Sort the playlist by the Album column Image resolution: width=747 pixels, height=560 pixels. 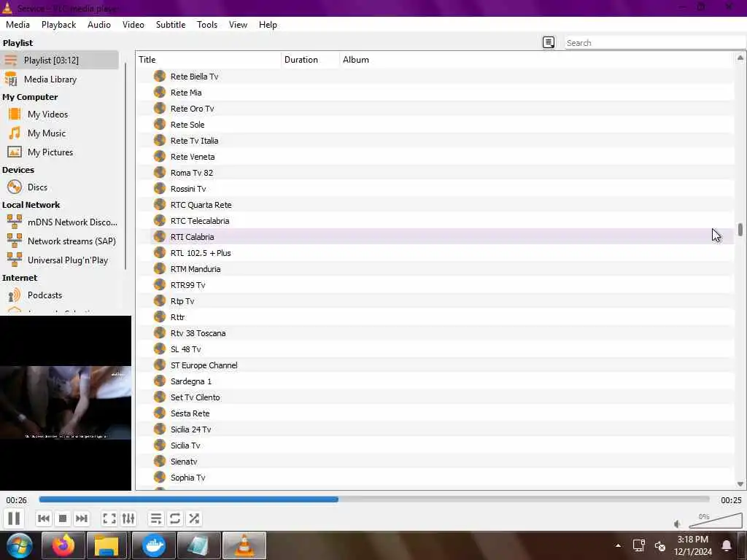(x=537, y=60)
